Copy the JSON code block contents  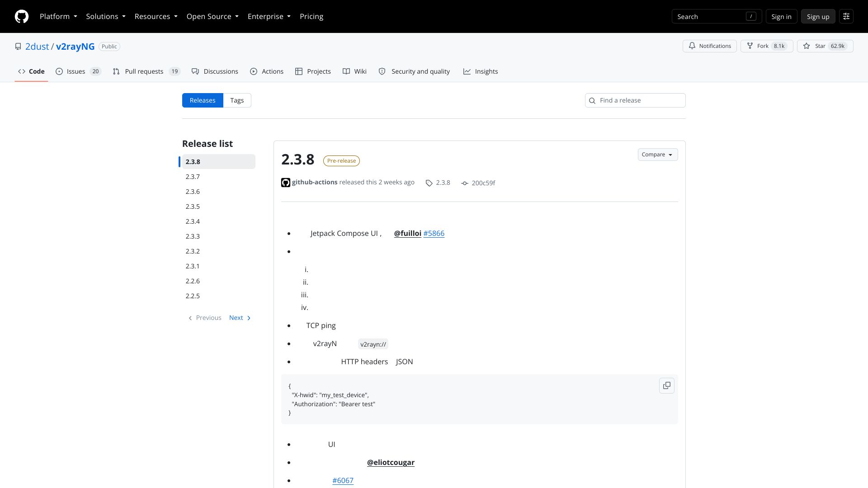pos(667,385)
